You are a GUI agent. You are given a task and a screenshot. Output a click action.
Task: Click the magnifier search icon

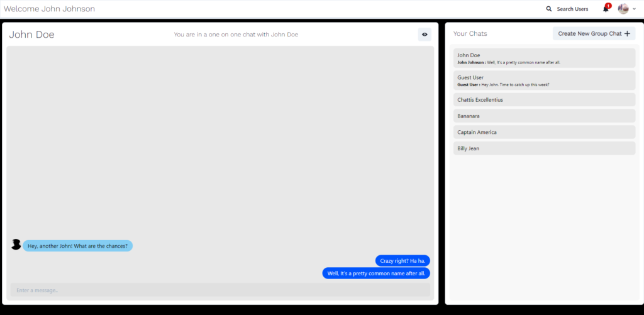(548, 9)
